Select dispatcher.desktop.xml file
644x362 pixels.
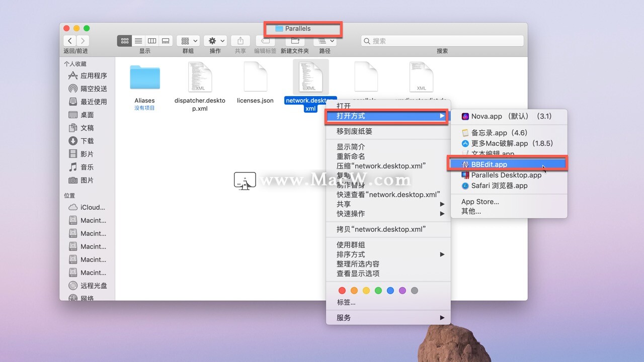click(x=200, y=77)
